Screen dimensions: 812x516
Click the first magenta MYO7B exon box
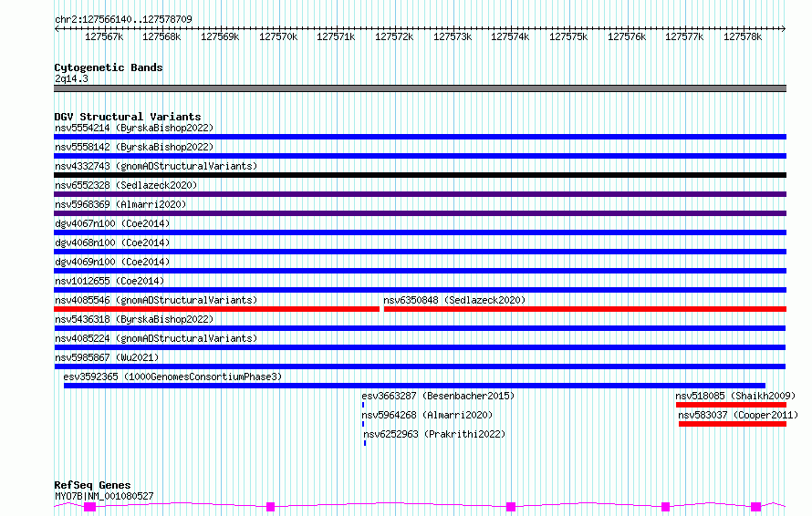coord(90,507)
